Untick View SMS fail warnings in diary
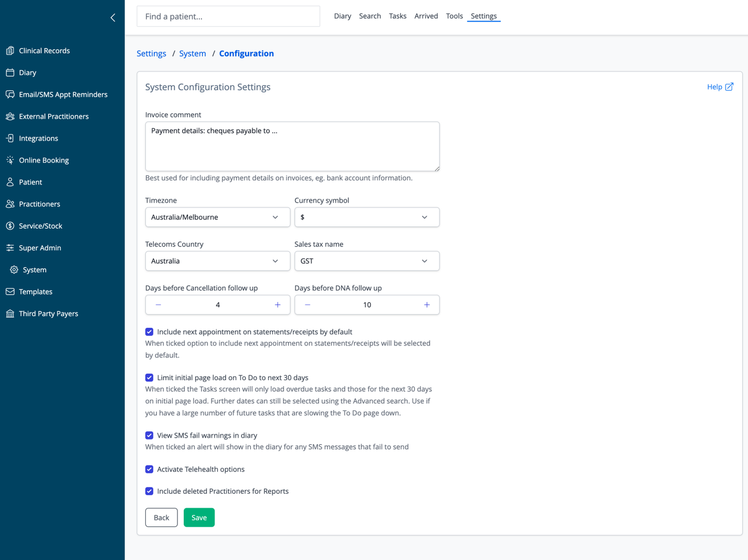 click(150, 436)
